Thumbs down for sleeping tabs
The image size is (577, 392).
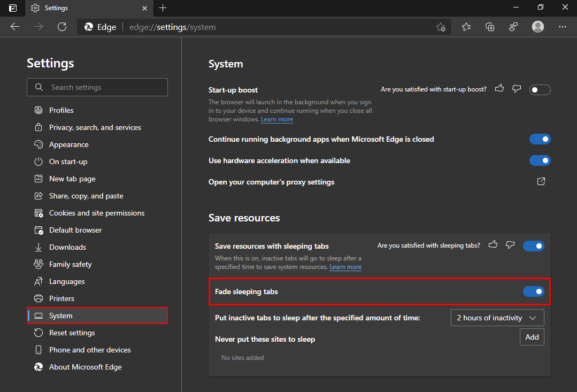coord(510,245)
